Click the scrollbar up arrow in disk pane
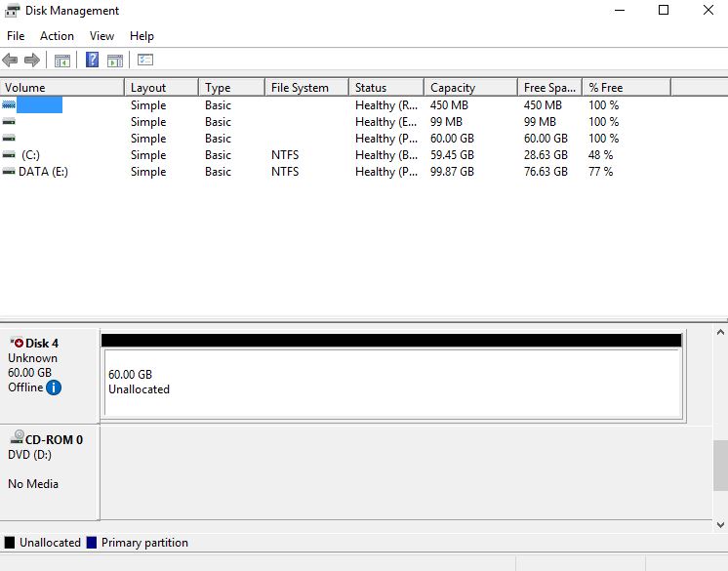The image size is (728, 571). [x=720, y=332]
